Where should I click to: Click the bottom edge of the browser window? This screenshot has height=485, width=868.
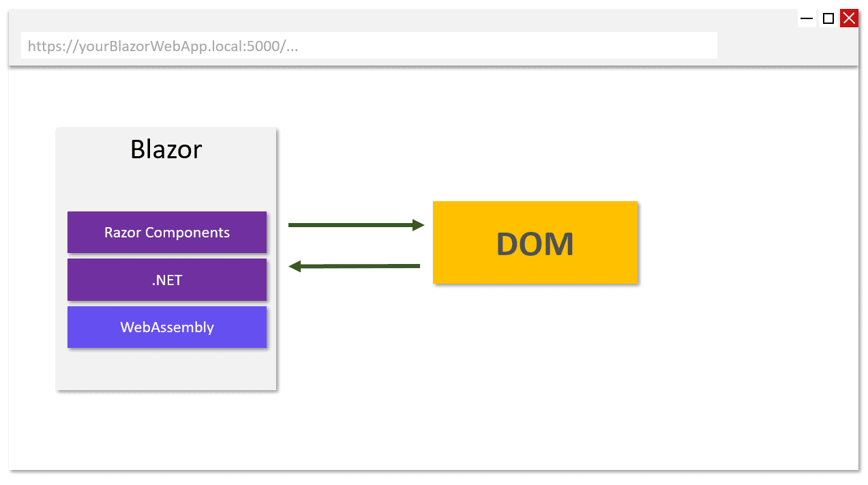tap(434, 468)
